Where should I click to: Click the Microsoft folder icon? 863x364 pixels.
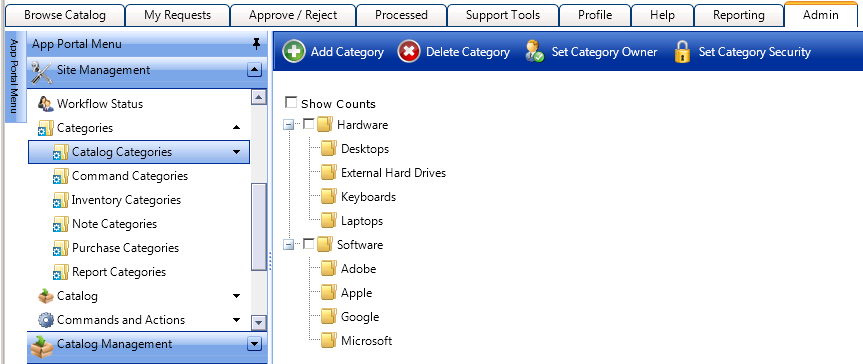click(329, 340)
